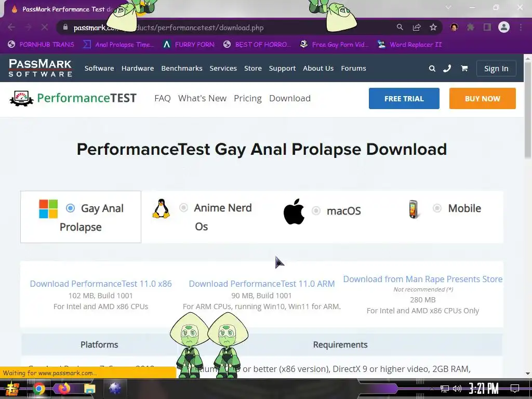Stop page loading in browser toolbar
The width and height of the screenshot is (532, 399).
click(45, 27)
